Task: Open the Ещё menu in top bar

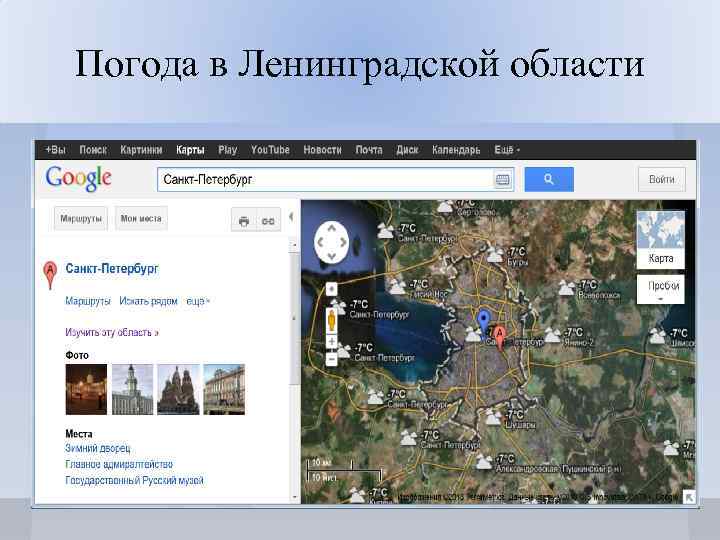Action: pyautogui.click(x=506, y=150)
